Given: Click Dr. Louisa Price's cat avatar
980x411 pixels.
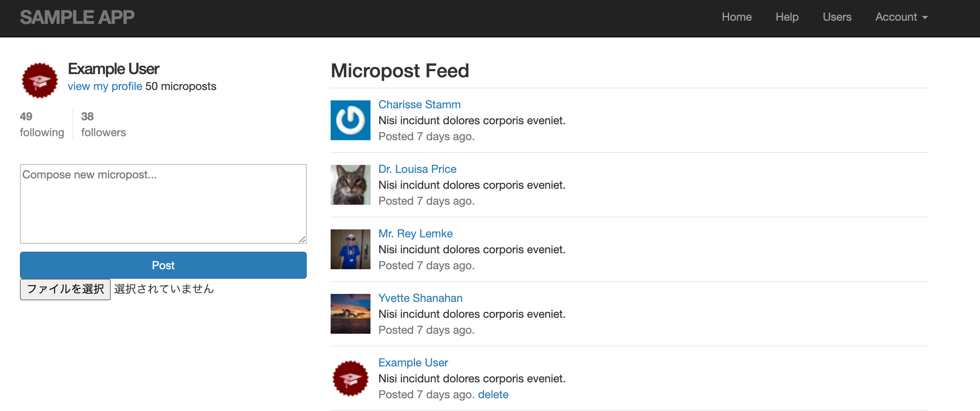Looking at the screenshot, I should point(350,185).
